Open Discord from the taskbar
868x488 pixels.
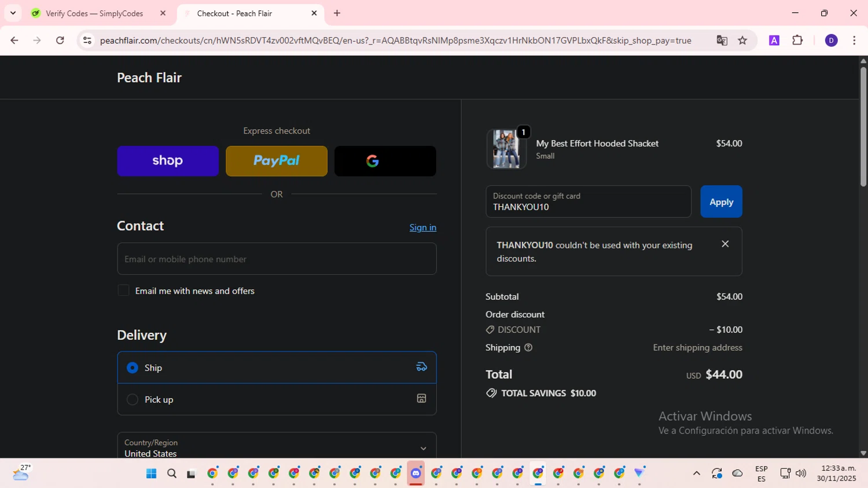(x=416, y=474)
